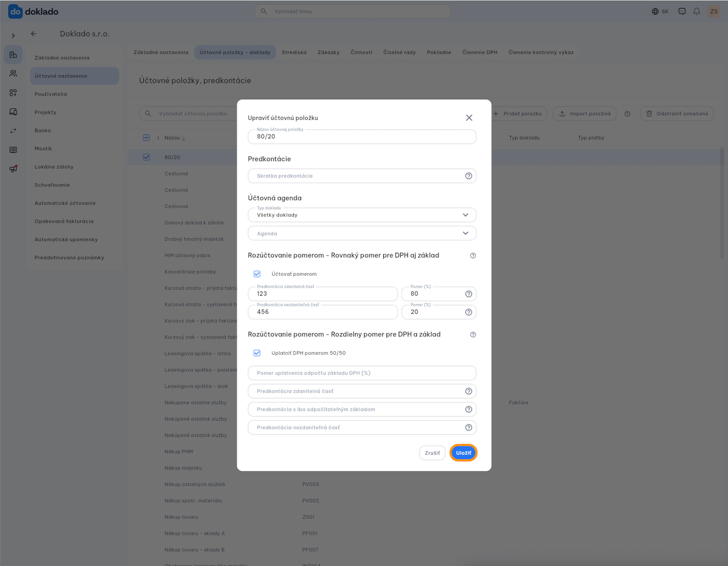Switch to Číselné rady tab
728x566 pixels.
(399, 52)
